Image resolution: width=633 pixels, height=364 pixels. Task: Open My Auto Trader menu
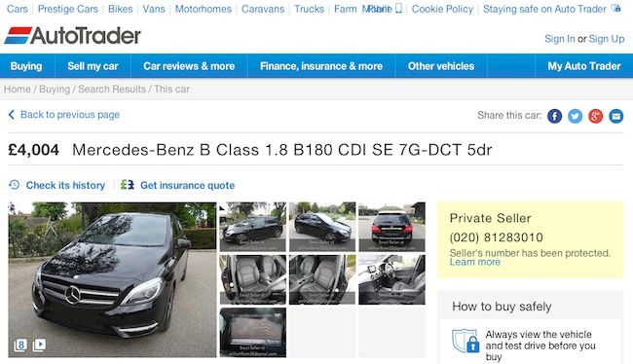pos(584,66)
